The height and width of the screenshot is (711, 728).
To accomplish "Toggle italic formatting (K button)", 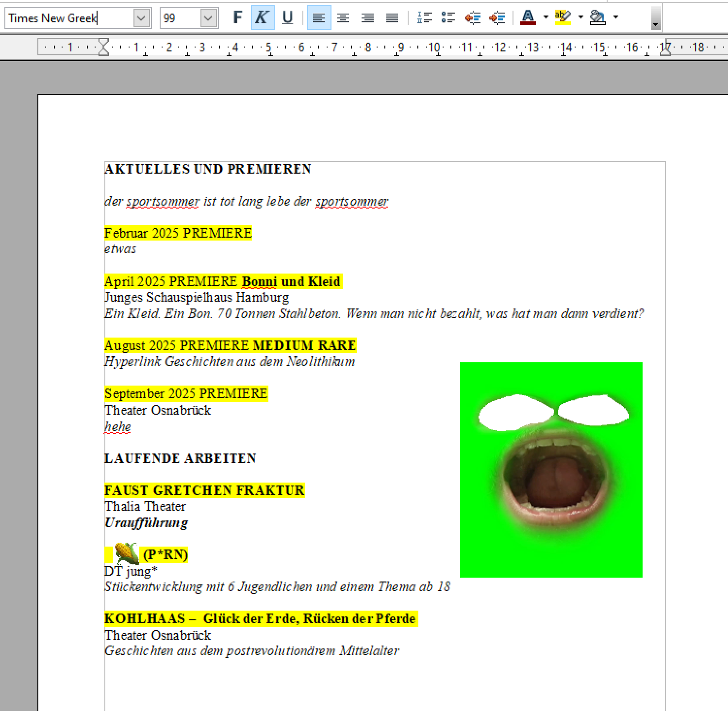I will point(263,18).
